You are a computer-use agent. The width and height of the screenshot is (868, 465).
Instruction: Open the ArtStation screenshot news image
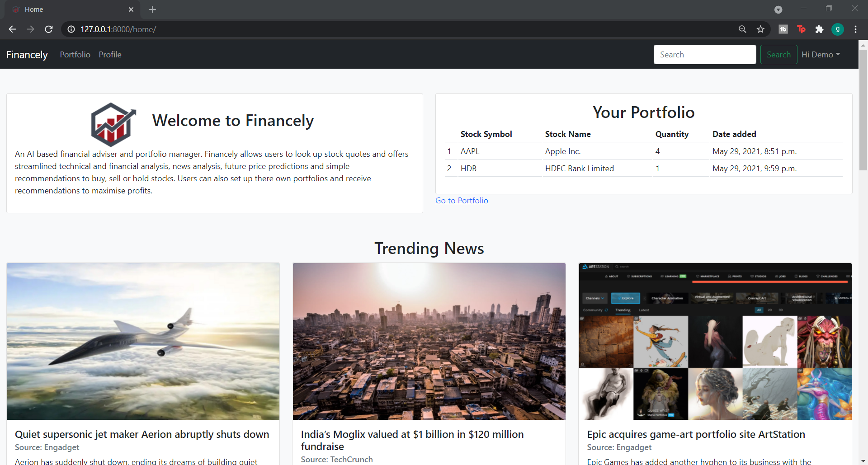pyautogui.click(x=715, y=342)
